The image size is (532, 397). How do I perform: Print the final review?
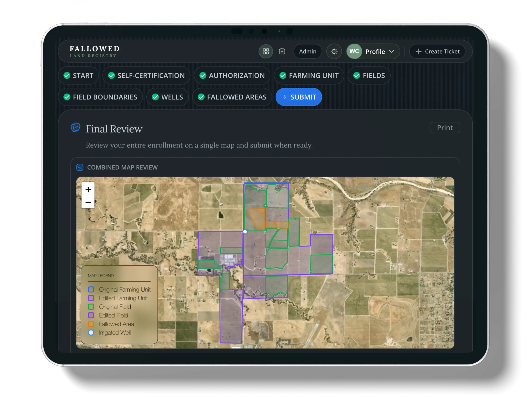445,128
